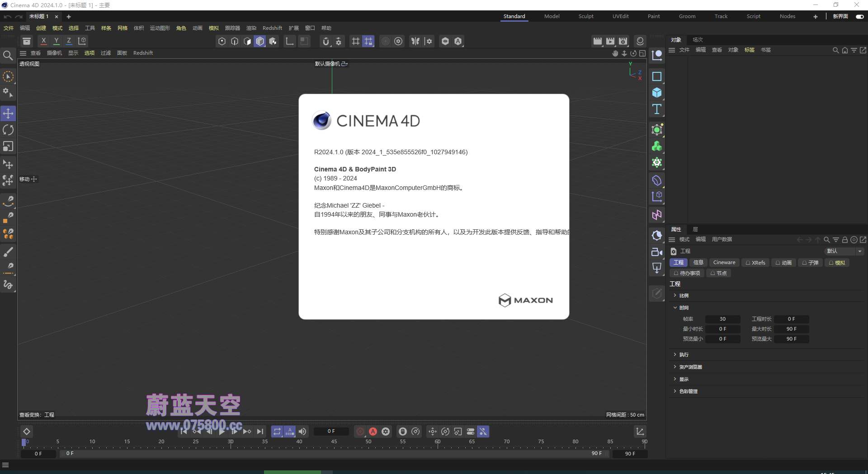Open the 文件 menu in the menu bar
868x474 pixels.
point(9,28)
